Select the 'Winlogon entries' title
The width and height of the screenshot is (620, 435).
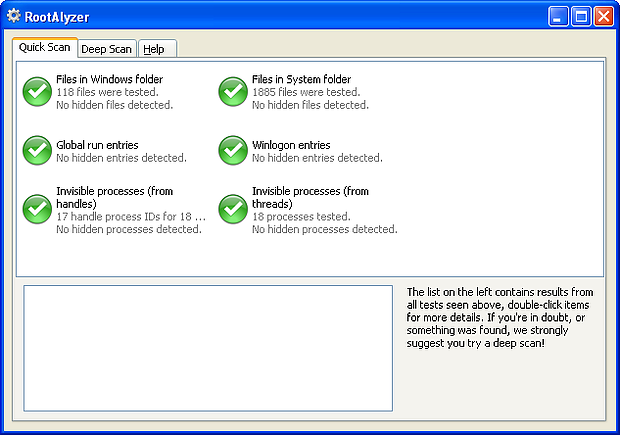click(291, 145)
